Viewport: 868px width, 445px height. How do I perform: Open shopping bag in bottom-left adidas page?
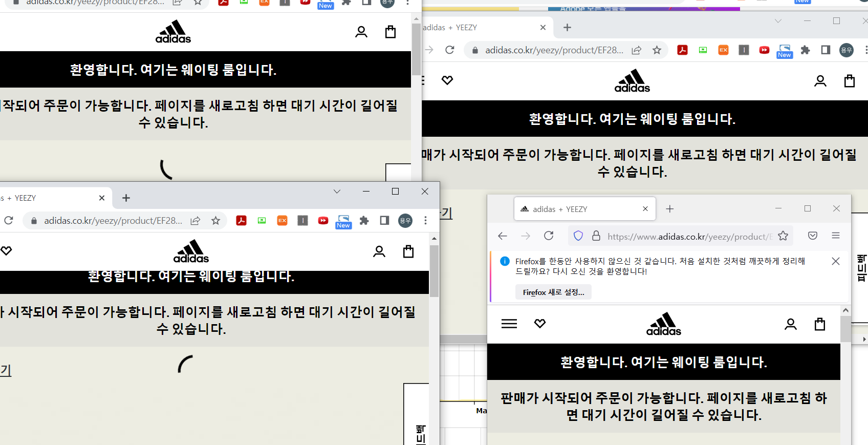point(408,251)
